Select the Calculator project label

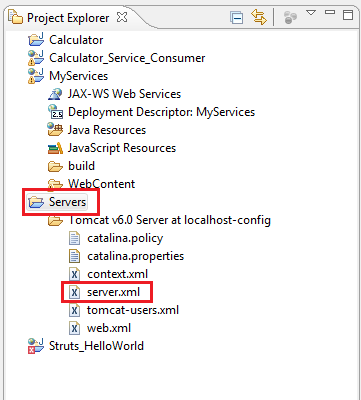(76, 40)
